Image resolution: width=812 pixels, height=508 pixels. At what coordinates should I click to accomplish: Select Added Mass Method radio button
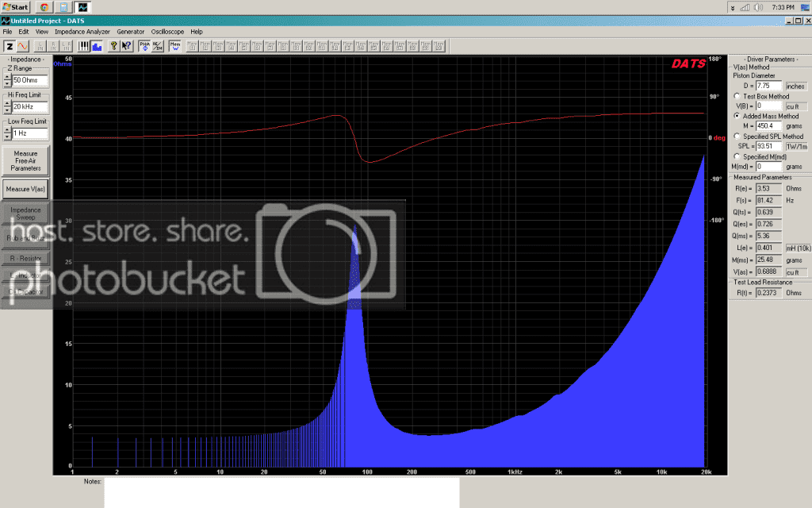[x=737, y=116]
